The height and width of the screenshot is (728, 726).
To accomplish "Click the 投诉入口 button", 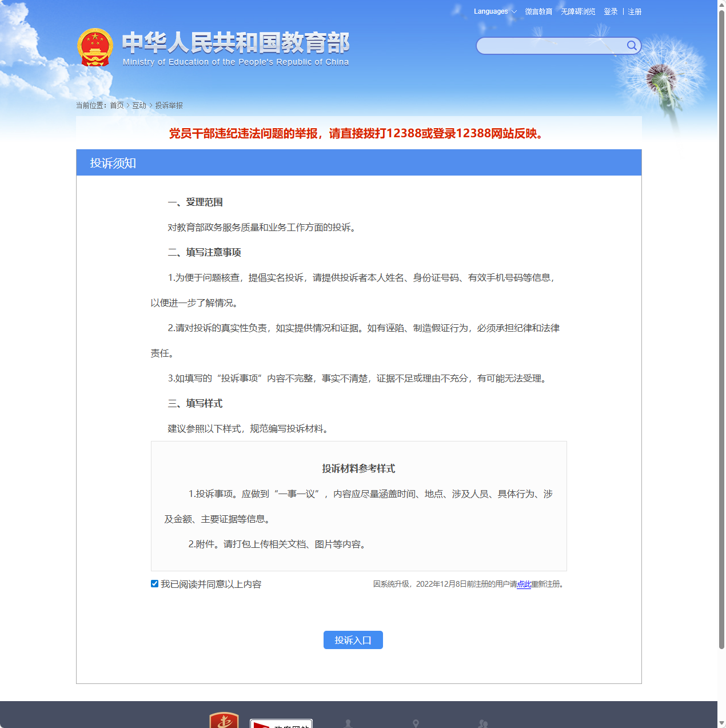I will pyautogui.click(x=353, y=640).
